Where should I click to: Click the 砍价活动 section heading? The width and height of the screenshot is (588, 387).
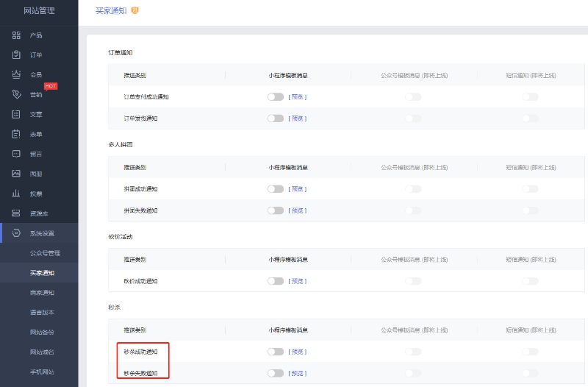(x=121, y=236)
